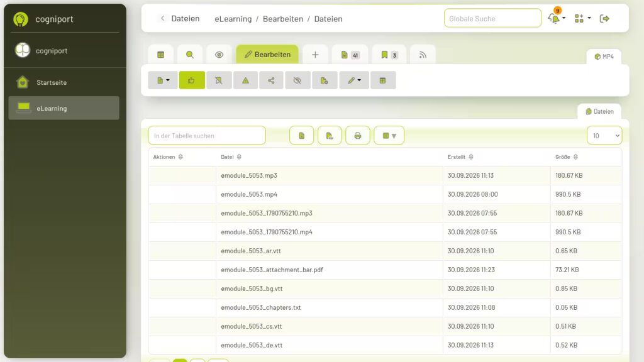Click the plus tab to add new
644x362 pixels.
tap(315, 55)
